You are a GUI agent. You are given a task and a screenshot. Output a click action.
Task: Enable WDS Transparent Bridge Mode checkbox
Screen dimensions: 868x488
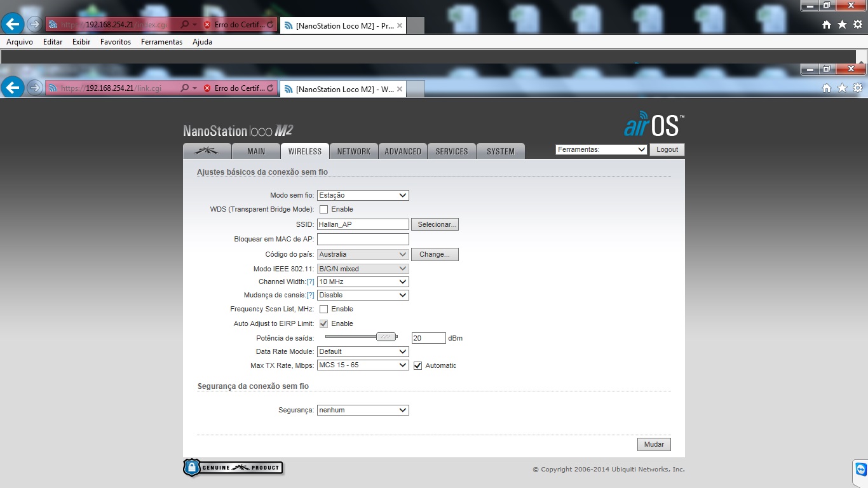(x=323, y=209)
